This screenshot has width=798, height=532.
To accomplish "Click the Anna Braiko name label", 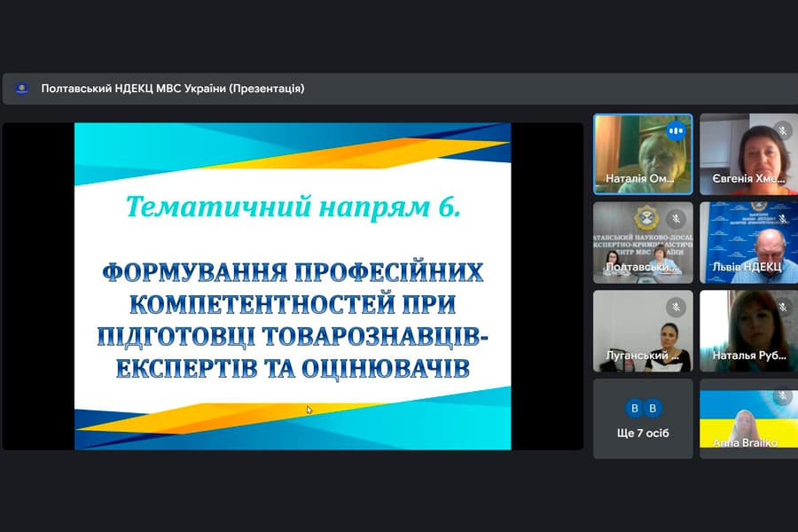I will (745, 442).
